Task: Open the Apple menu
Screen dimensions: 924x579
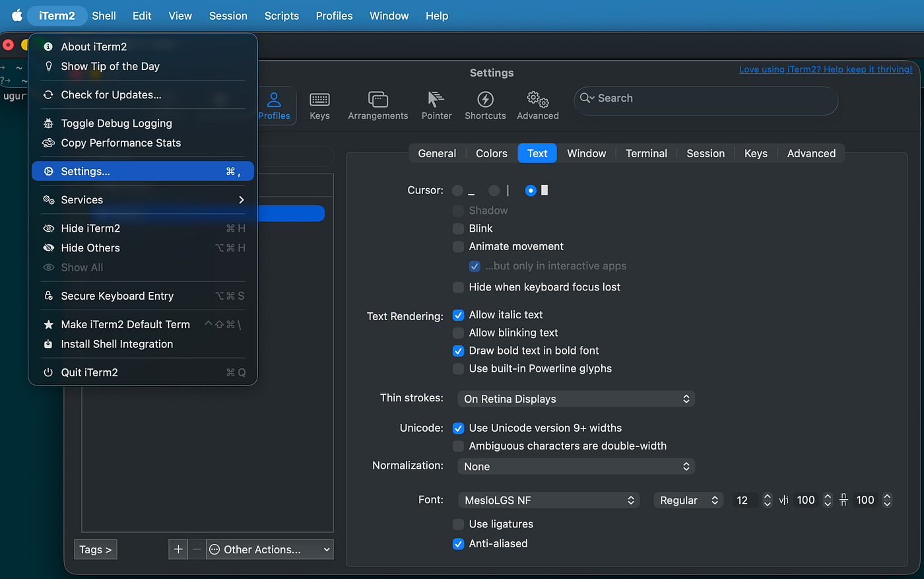Action: point(17,15)
